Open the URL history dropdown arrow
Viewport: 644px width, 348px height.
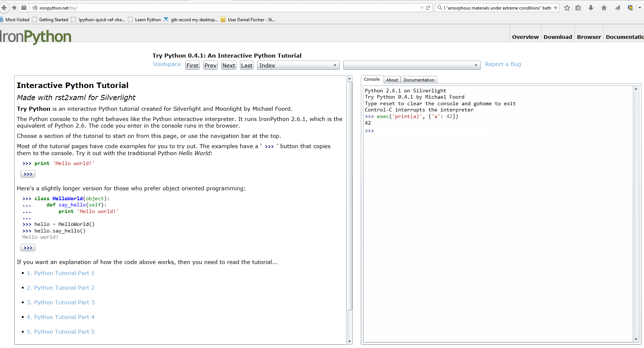click(422, 8)
